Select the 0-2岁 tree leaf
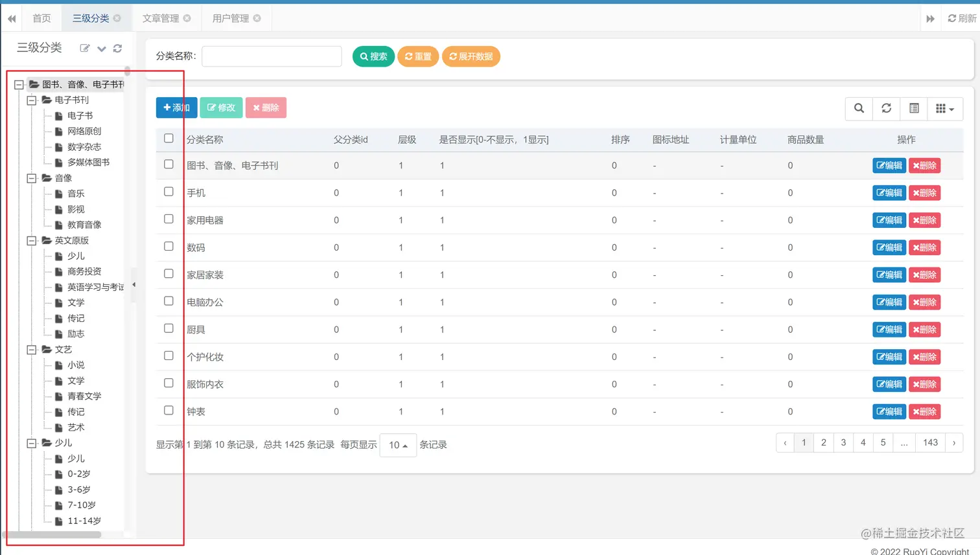 click(79, 474)
